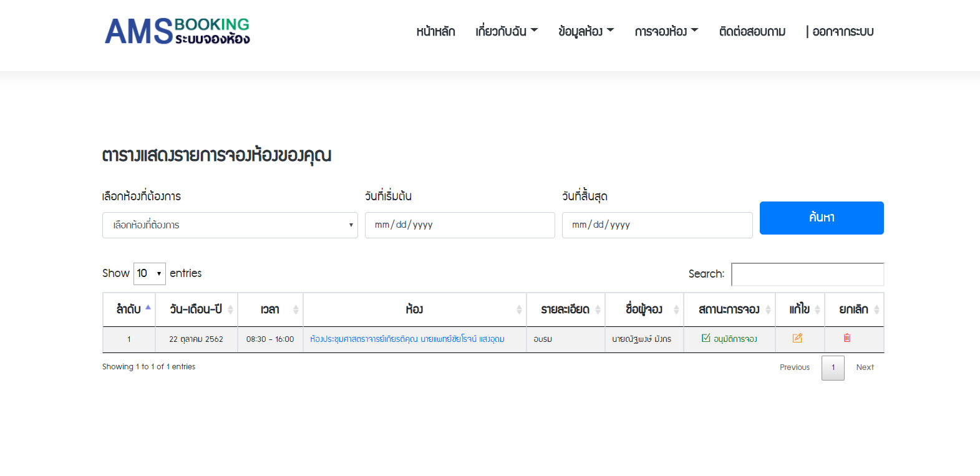Open the หน้าหลัก menu item
The height and width of the screenshot is (476, 980).
(435, 31)
